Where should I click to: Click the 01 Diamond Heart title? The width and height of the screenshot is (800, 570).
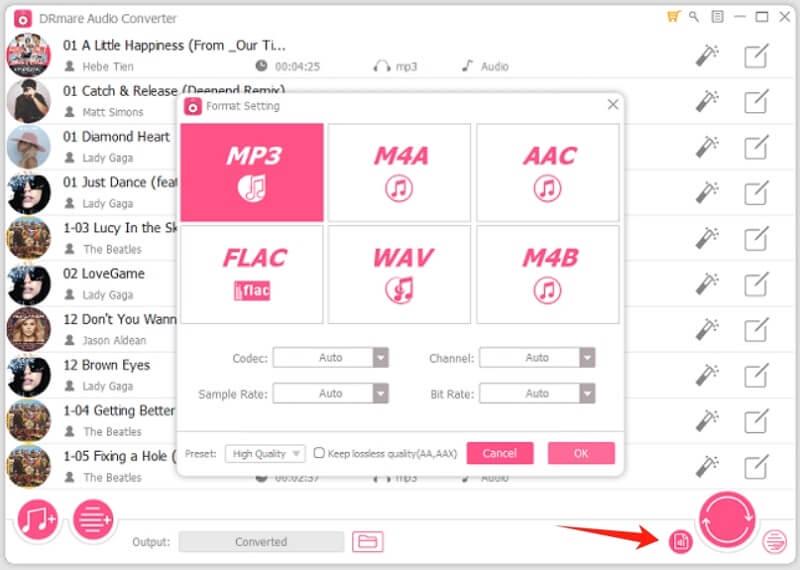pyautogui.click(x=116, y=137)
